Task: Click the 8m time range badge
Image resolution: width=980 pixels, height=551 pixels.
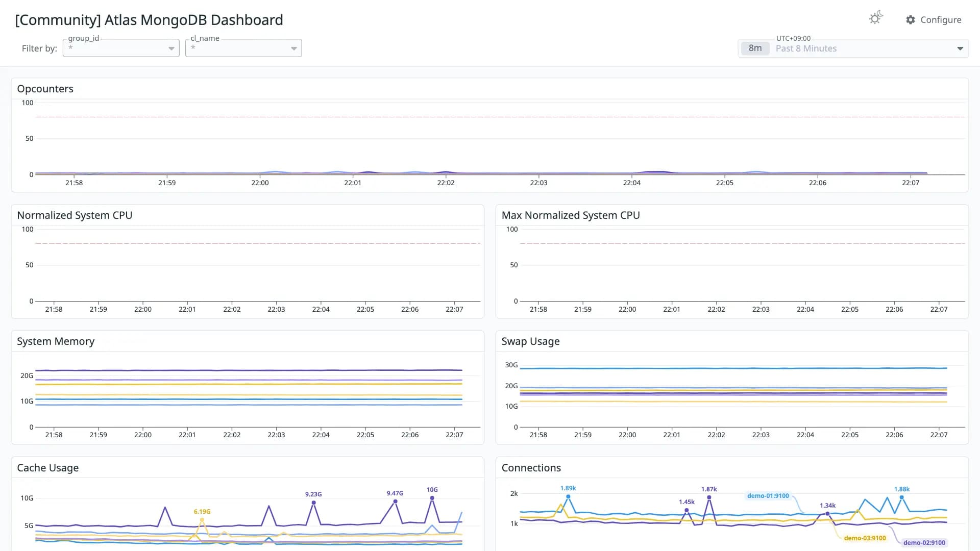Action: [x=755, y=48]
